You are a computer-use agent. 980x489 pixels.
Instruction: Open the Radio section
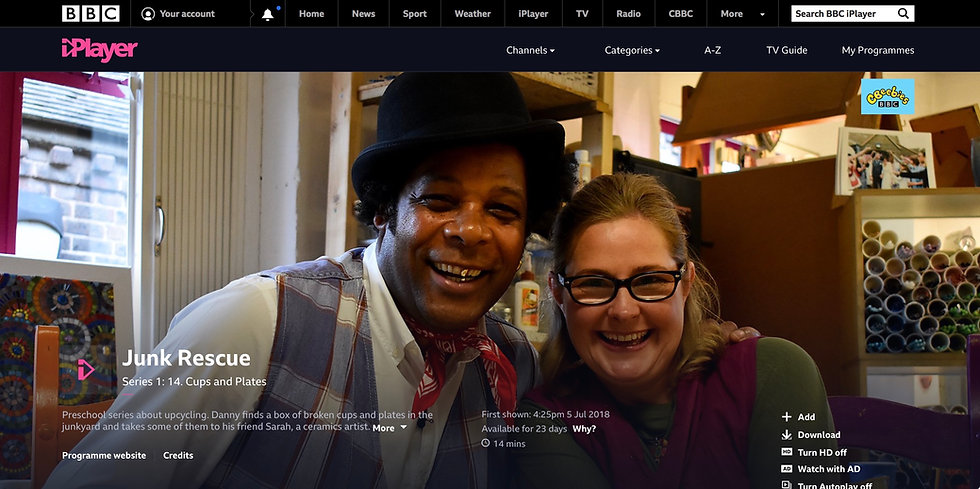pos(628,14)
